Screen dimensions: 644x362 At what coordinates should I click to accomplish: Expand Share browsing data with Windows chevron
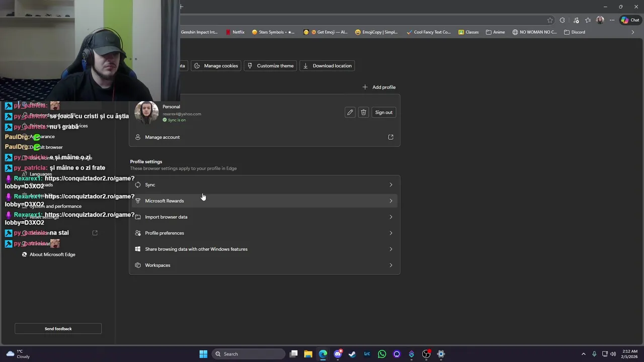[x=391, y=249]
